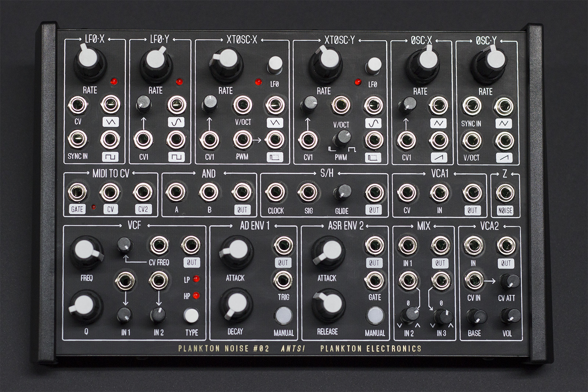588x392 pixels.
Task: Click the S/H GLIDE knob
Action: pos(342,193)
